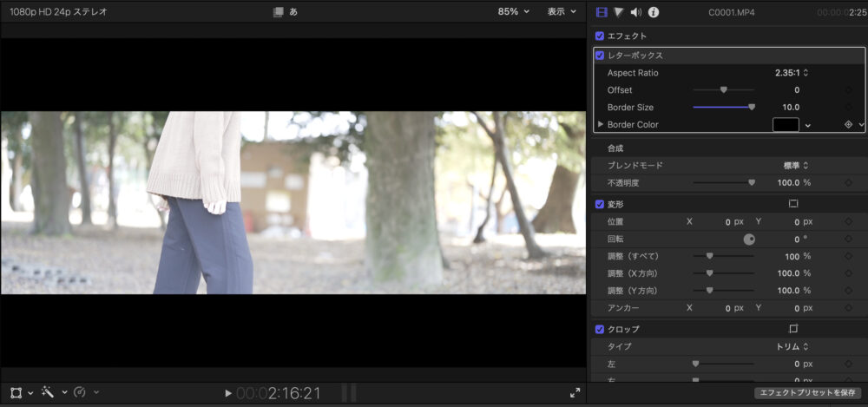Click the エフェクトプリセットを保存 button
The height and width of the screenshot is (407, 868).
[x=808, y=393]
